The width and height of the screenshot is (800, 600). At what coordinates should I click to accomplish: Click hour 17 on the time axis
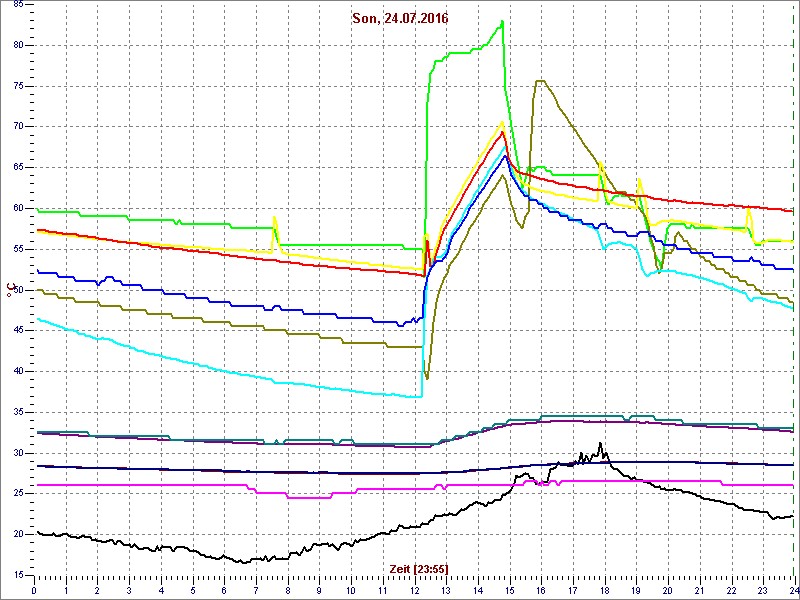572,591
